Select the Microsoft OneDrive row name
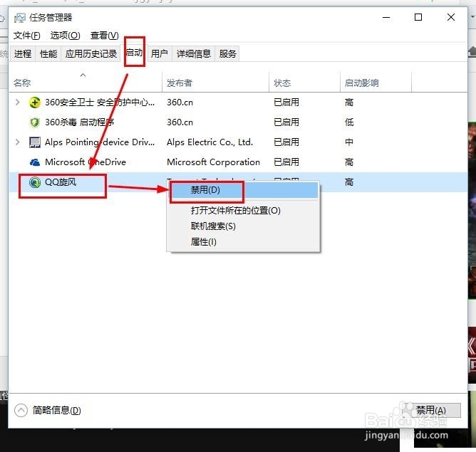Image resolution: width=476 pixels, height=452 pixels. click(x=86, y=162)
